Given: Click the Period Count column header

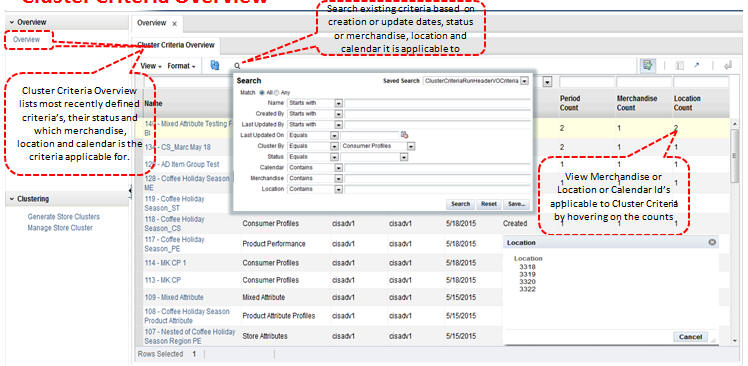Looking at the screenshot, I should (570, 103).
